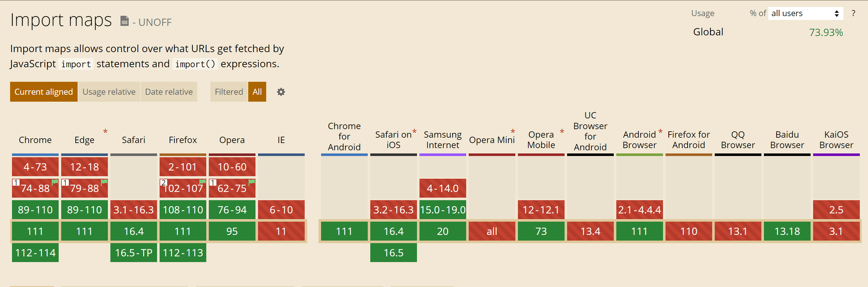Open the settings gear icon
The image size is (868, 287).
(x=281, y=92)
